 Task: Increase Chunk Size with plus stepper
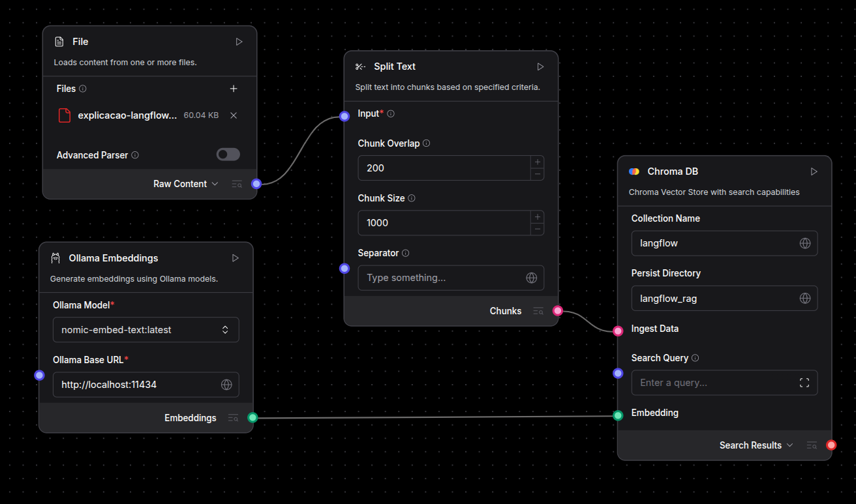coord(538,216)
